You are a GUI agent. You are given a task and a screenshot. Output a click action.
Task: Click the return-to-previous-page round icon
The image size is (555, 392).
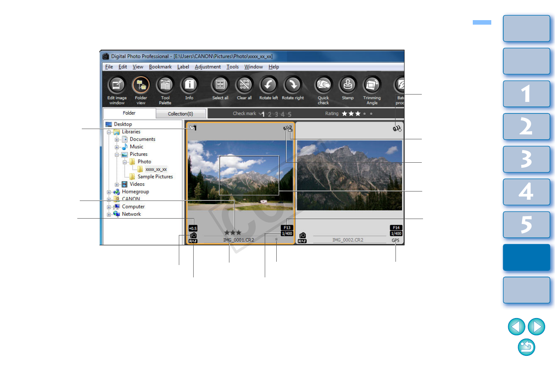coord(527,347)
